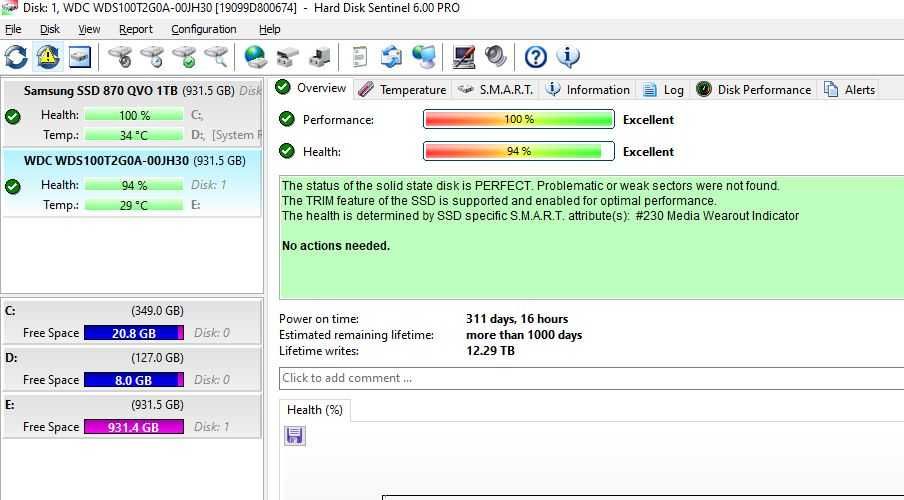Open the View menu

[89, 29]
